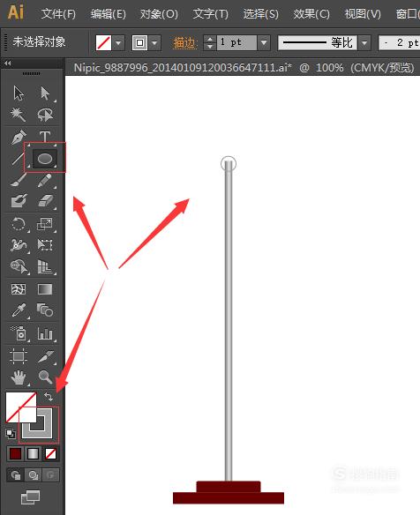This screenshot has width=420, height=515.
Task: Open the 文字(T) menu
Action: click(x=210, y=14)
